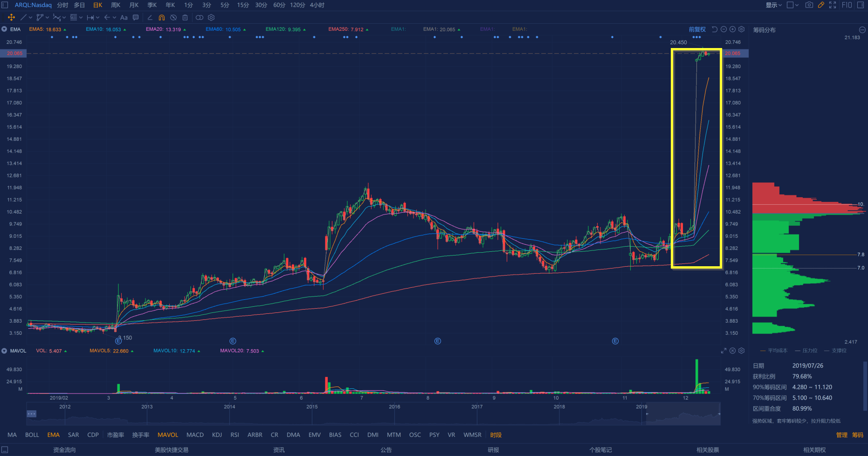Screen dimensions: 868x456
Task: Enable the KDJ indicator
Action: click(x=217, y=435)
